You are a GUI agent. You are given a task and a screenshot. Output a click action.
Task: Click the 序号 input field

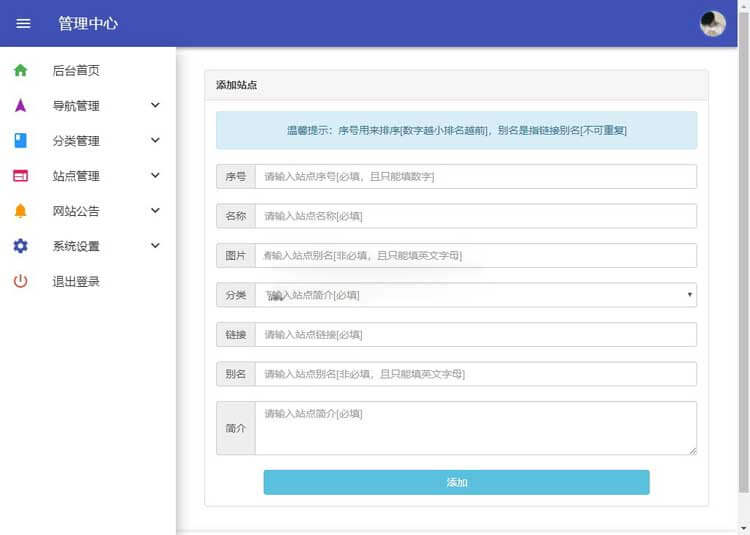coord(475,177)
